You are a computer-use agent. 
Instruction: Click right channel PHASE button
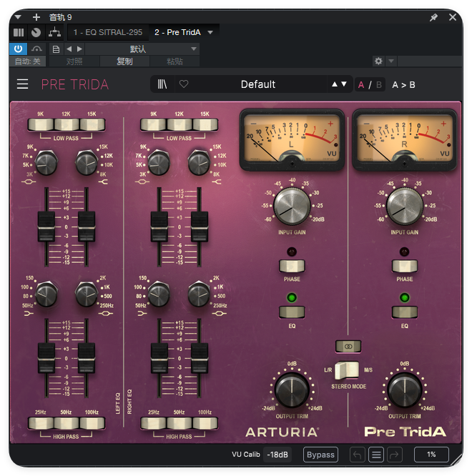(x=405, y=266)
